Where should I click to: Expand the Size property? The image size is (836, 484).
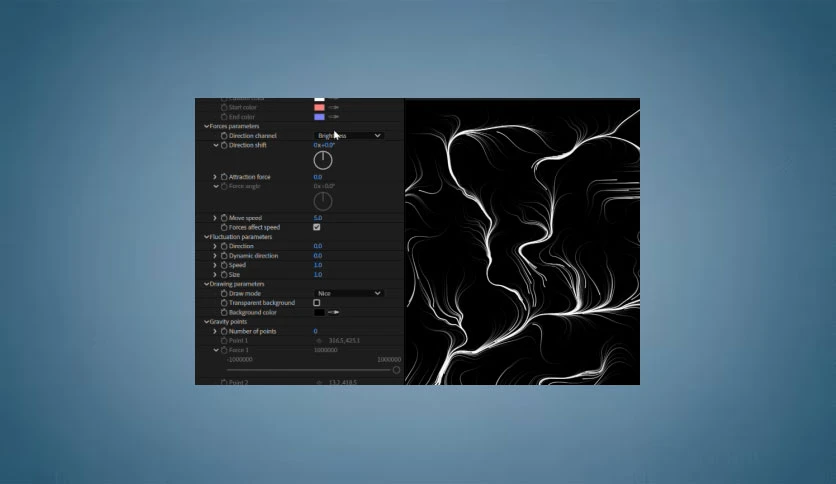pos(215,275)
